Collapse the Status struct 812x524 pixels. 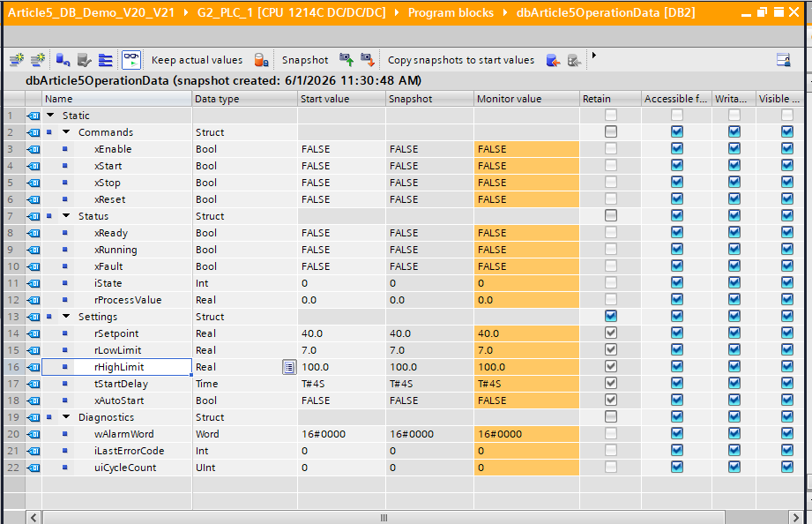coord(66,215)
